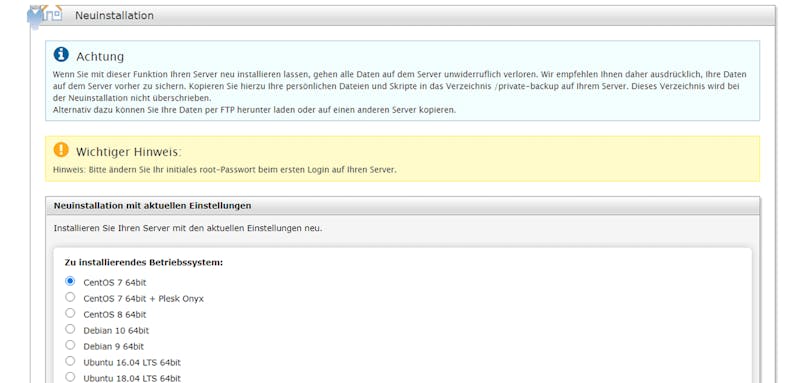The width and height of the screenshot is (800, 383).
Task: Click the Achtung heading
Action: 100,56
